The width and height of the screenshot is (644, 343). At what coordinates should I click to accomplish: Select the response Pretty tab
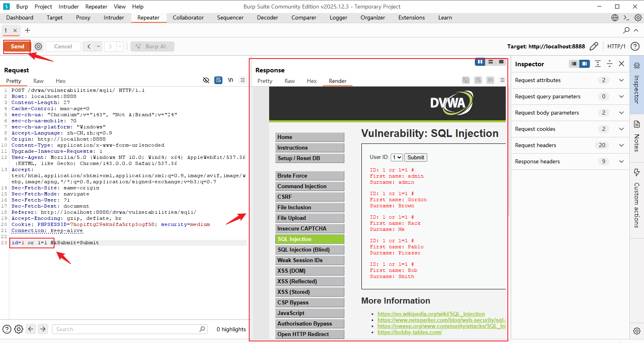265,81
